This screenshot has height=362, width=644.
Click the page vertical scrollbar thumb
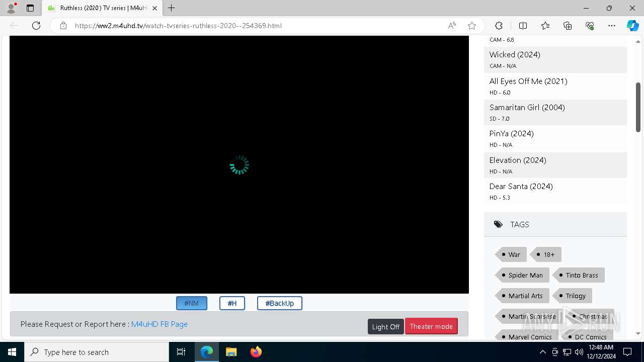(x=638, y=107)
